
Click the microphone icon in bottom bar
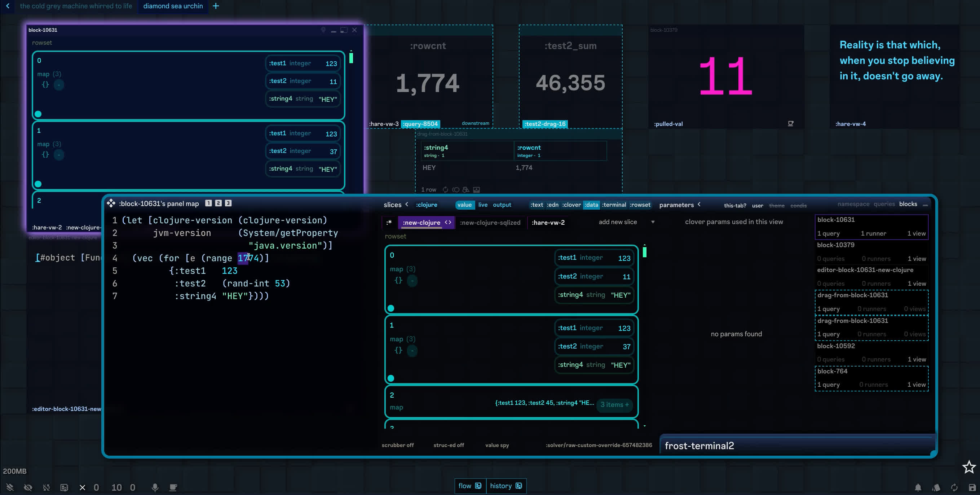tap(155, 487)
